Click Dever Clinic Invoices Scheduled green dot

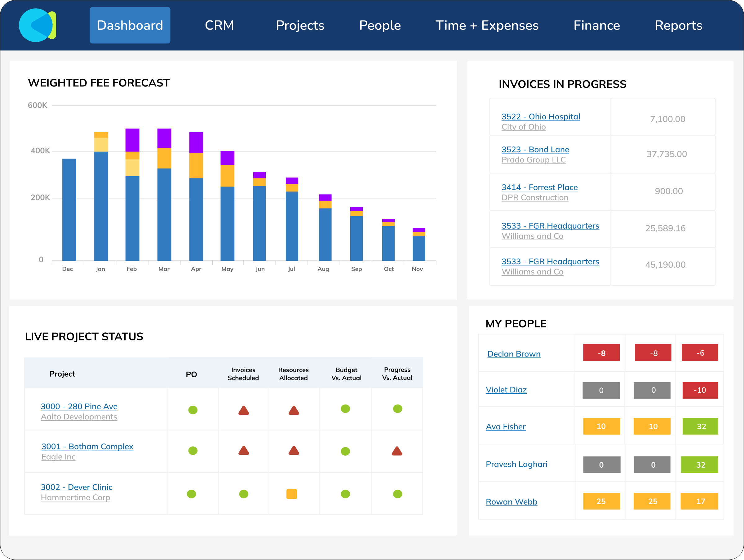click(244, 494)
